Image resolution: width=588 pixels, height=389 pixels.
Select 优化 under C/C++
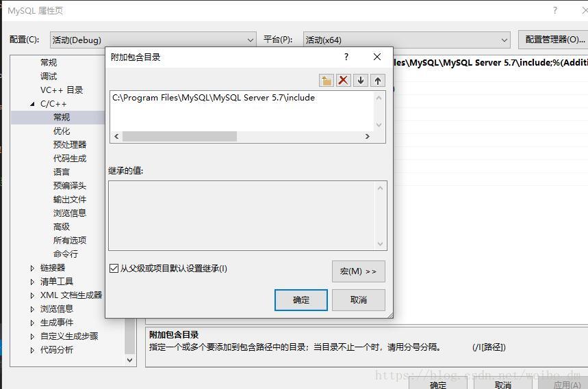[62, 131]
